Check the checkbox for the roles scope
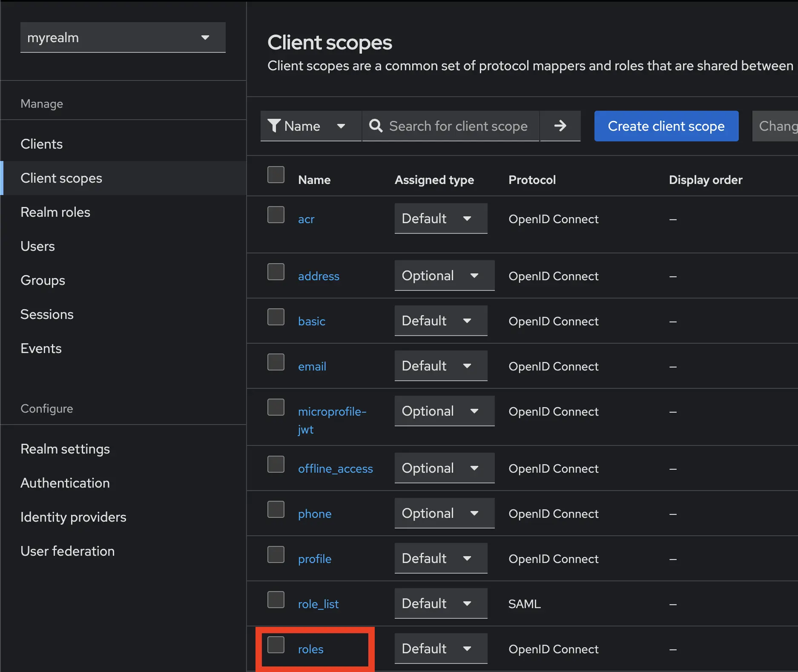This screenshot has width=798, height=672. pyautogui.click(x=276, y=645)
